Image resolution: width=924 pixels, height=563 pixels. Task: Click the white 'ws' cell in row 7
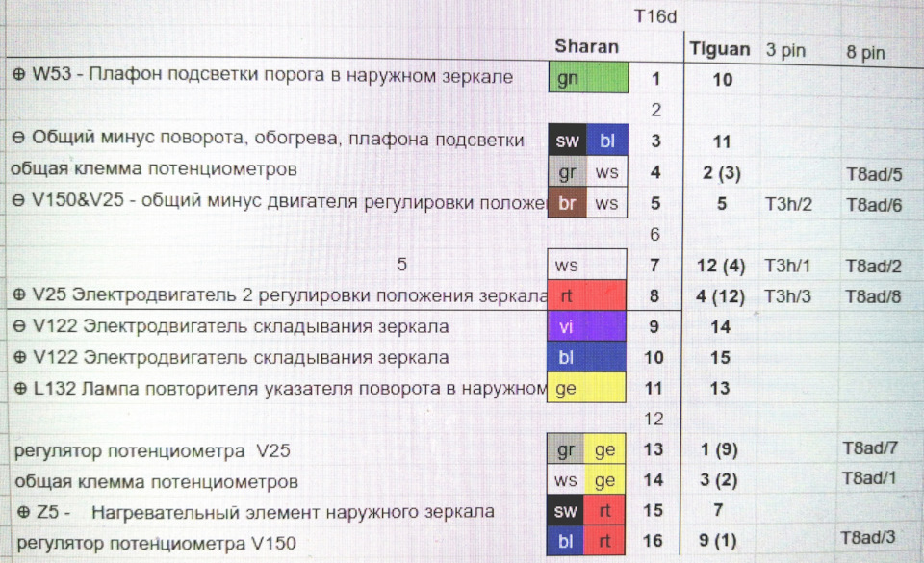coord(587,265)
